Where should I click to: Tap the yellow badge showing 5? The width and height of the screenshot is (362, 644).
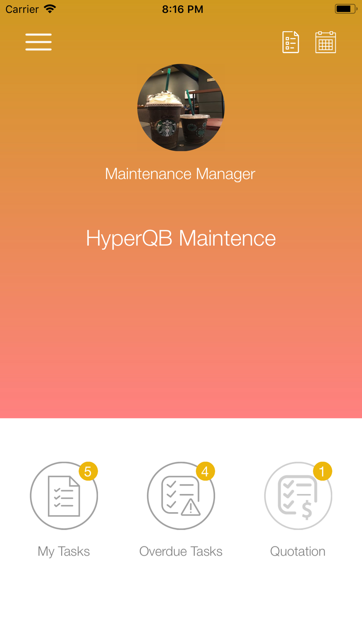tap(88, 471)
